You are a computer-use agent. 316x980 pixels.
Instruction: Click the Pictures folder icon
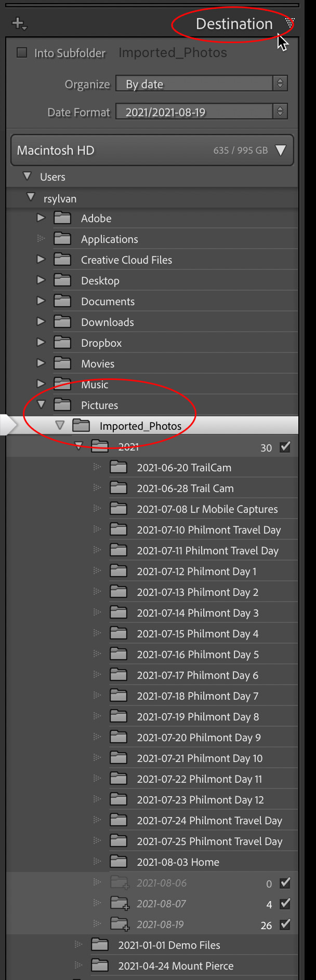(62, 405)
